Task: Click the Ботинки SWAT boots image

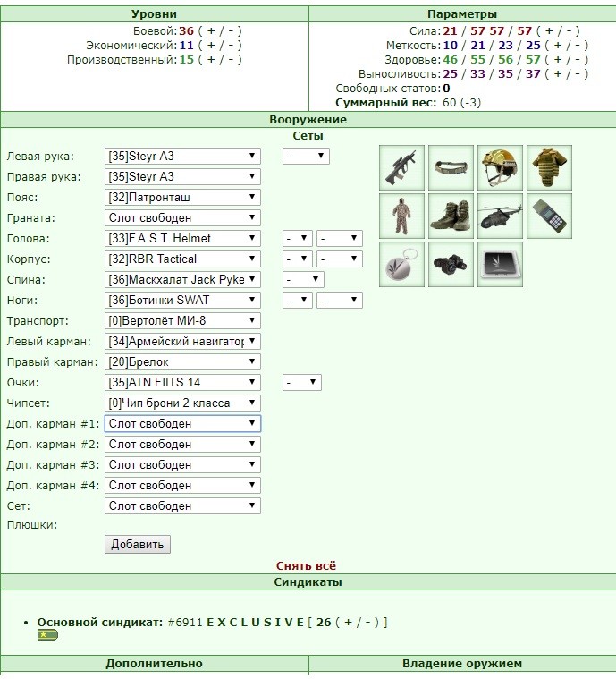Action: (451, 216)
